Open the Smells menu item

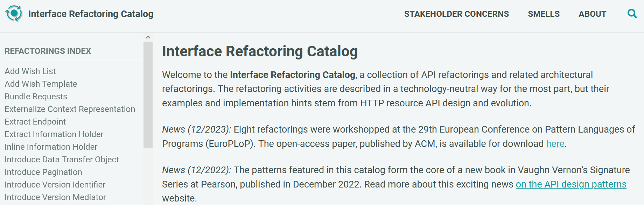(544, 14)
